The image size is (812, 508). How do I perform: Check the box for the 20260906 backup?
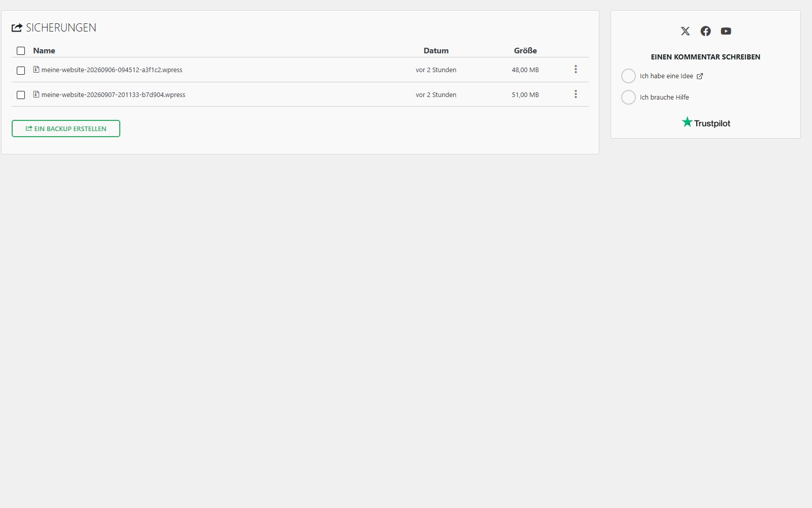point(21,71)
